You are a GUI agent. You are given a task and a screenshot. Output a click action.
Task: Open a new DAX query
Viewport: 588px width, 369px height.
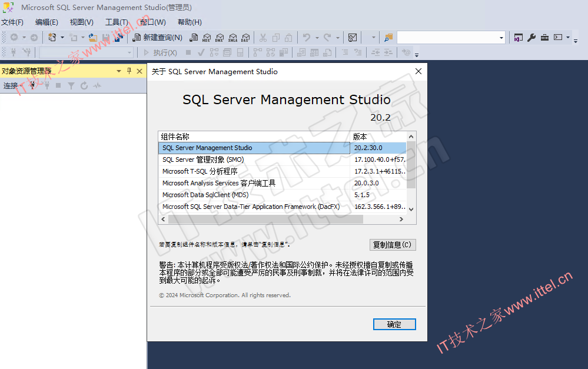coord(245,38)
